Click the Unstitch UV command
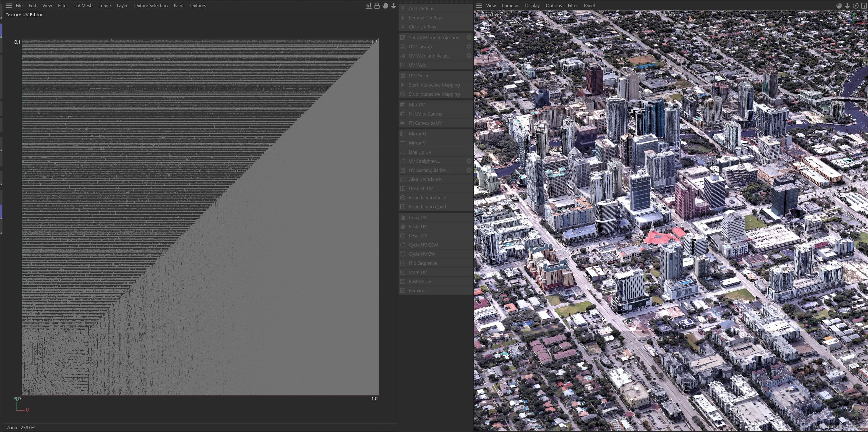Image resolution: width=868 pixels, height=432 pixels. [x=435, y=188]
